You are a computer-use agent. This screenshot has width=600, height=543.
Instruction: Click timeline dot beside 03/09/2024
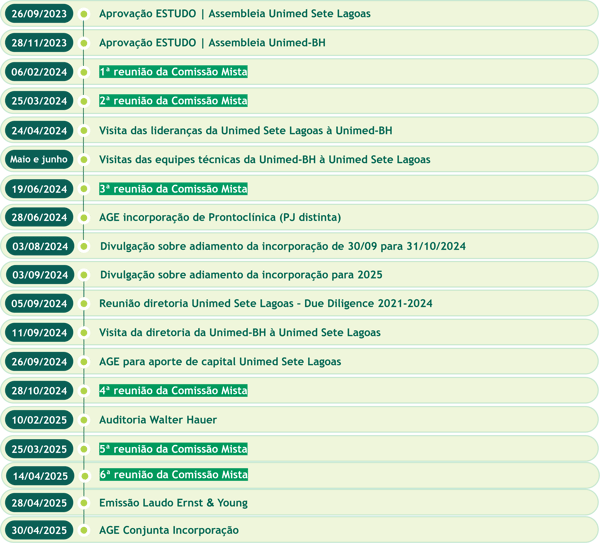(x=84, y=275)
